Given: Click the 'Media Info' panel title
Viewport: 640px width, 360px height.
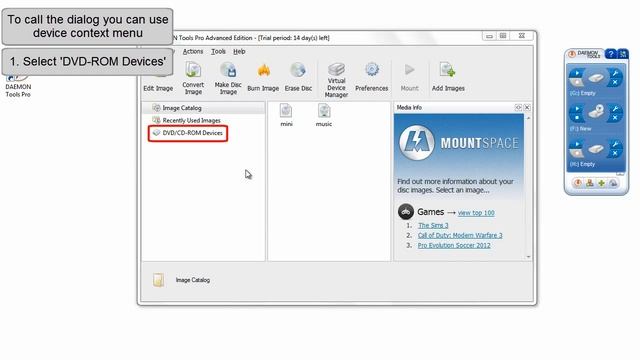Looking at the screenshot, I should point(409,107).
